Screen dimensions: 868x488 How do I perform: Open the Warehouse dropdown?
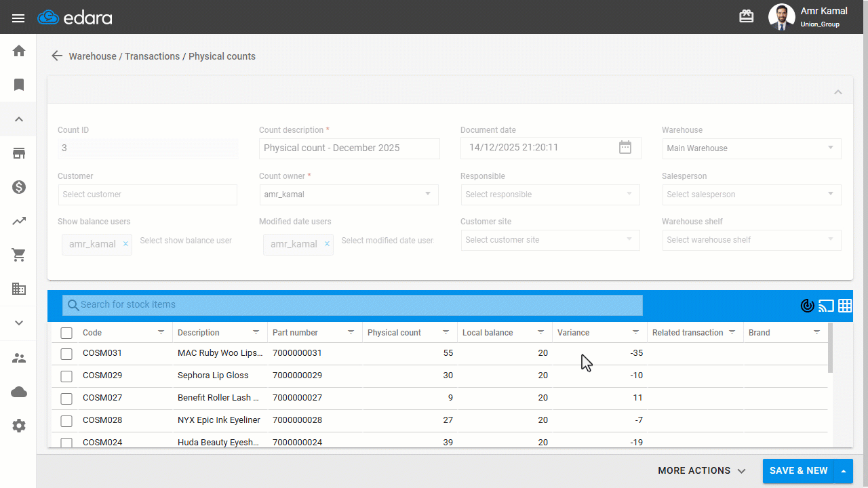click(752, 148)
